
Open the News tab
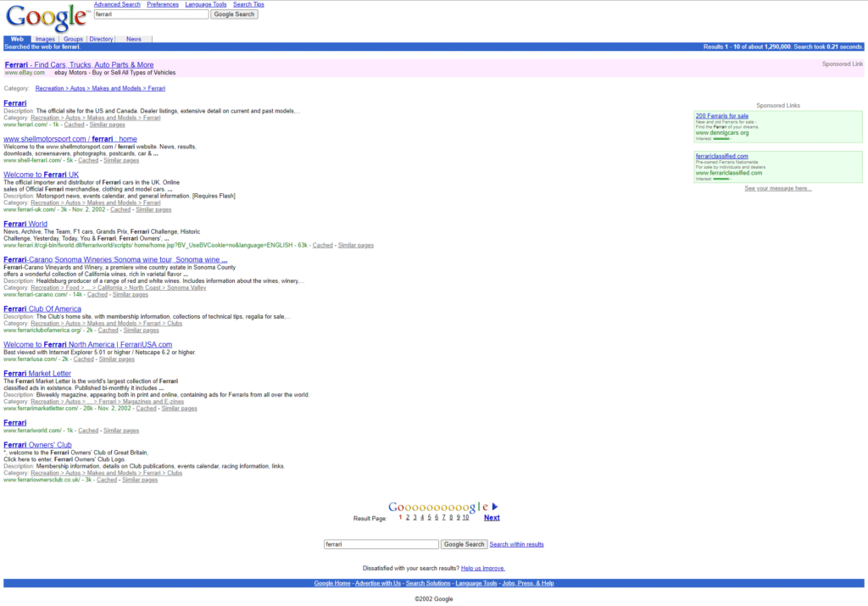(133, 38)
